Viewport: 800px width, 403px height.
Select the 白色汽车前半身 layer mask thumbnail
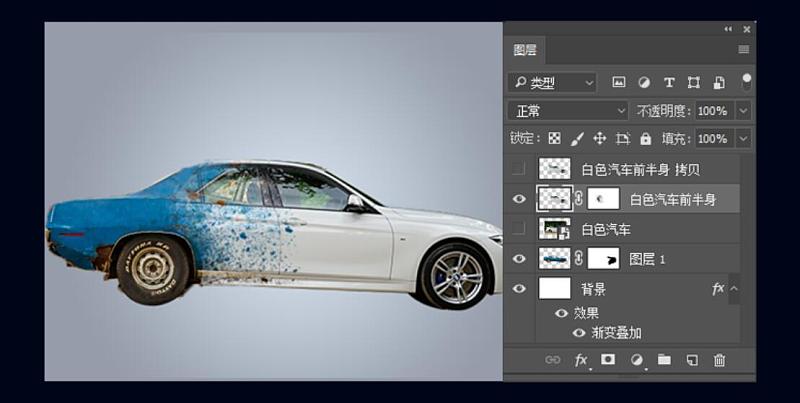click(x=603, y=199)
